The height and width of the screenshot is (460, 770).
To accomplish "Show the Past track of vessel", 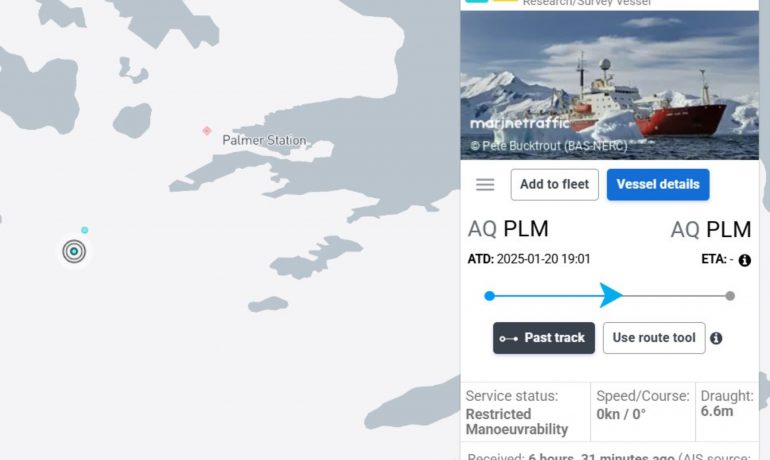I will click(x=544, y=338).
